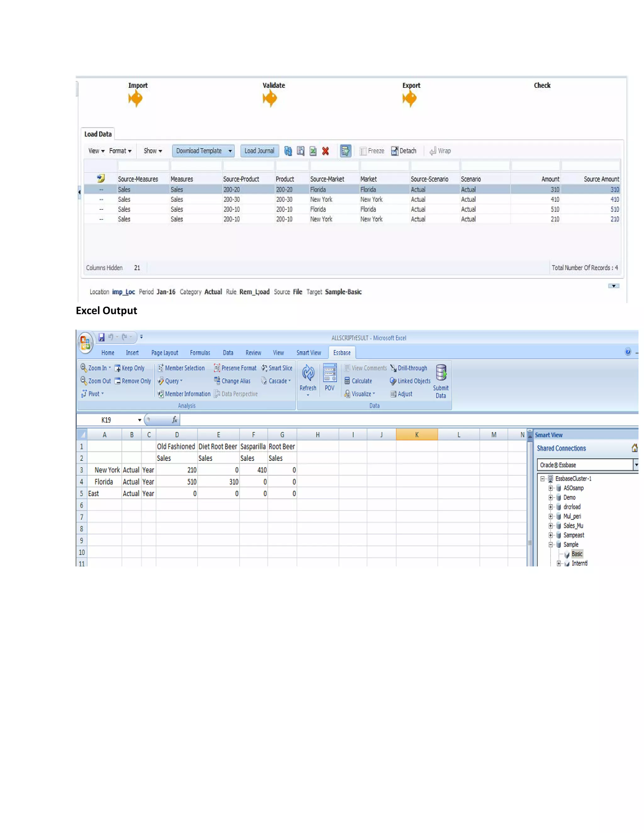
Task: Click the Office button in Excel
Action: (x=85, y=343)
